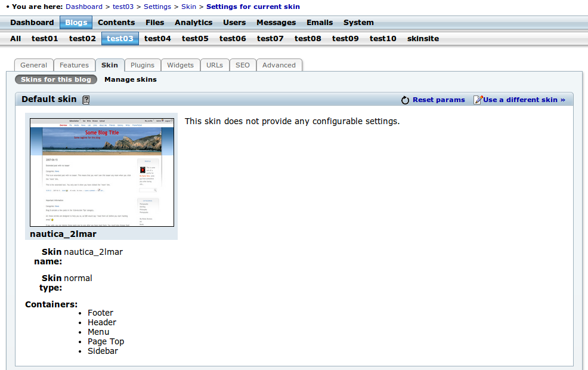Go to the Contents menu
588x370 pixels.
116,23
